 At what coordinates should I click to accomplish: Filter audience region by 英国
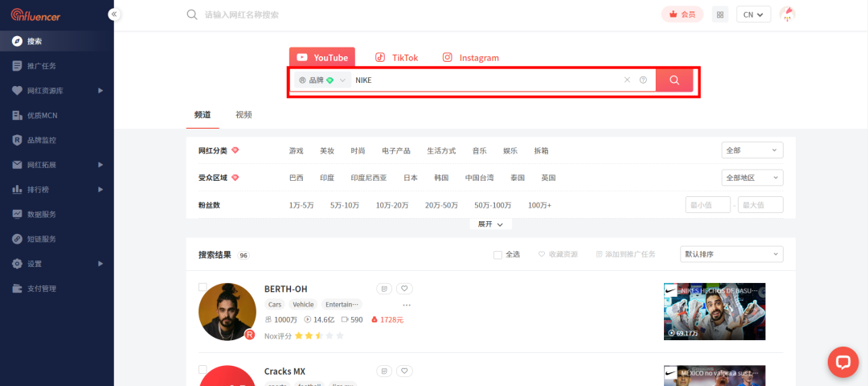point(549,178)
